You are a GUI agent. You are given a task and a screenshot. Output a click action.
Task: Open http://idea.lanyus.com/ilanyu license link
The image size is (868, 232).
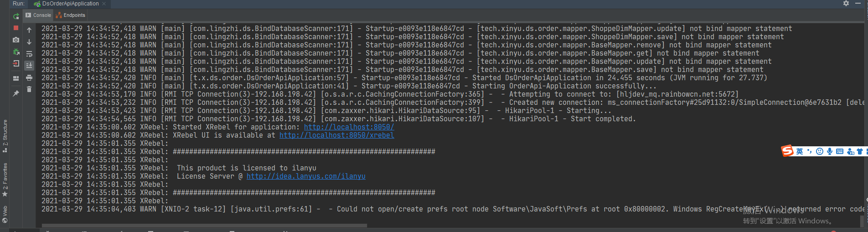coord(306,176)
